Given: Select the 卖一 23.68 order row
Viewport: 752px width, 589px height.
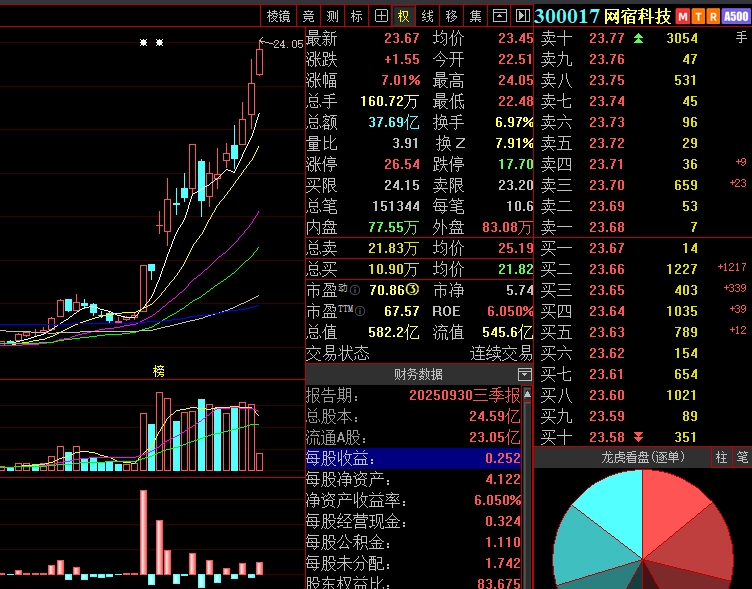Looking at the screenshot, I should (643, 227).
